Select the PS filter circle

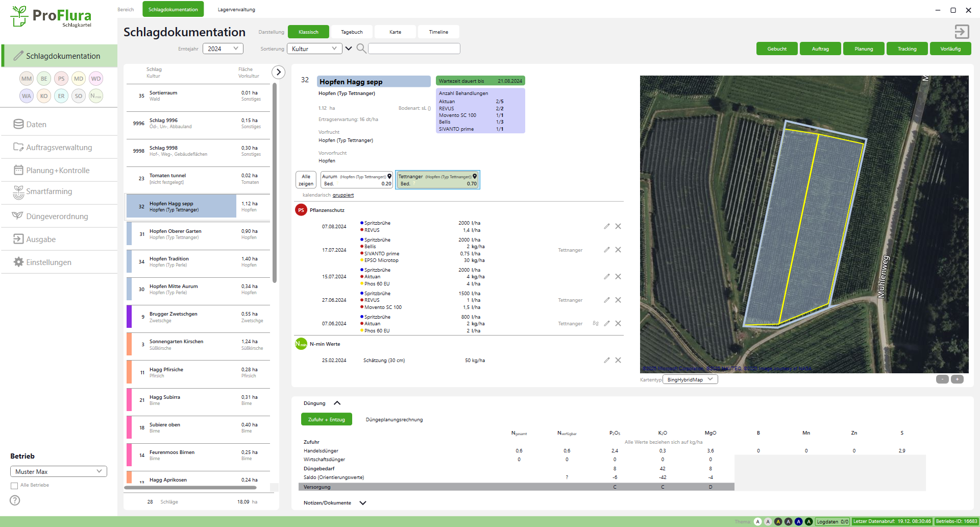[x=61, y=79]
